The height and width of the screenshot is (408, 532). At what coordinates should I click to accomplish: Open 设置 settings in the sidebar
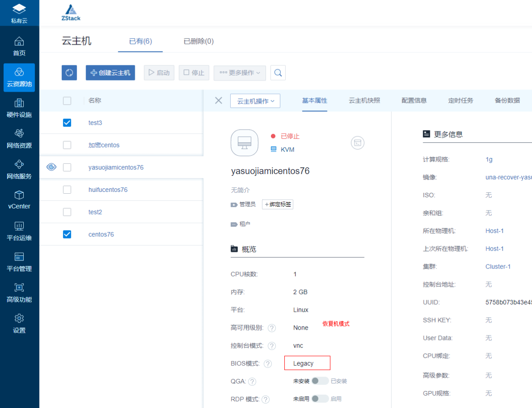click(19, 324)
